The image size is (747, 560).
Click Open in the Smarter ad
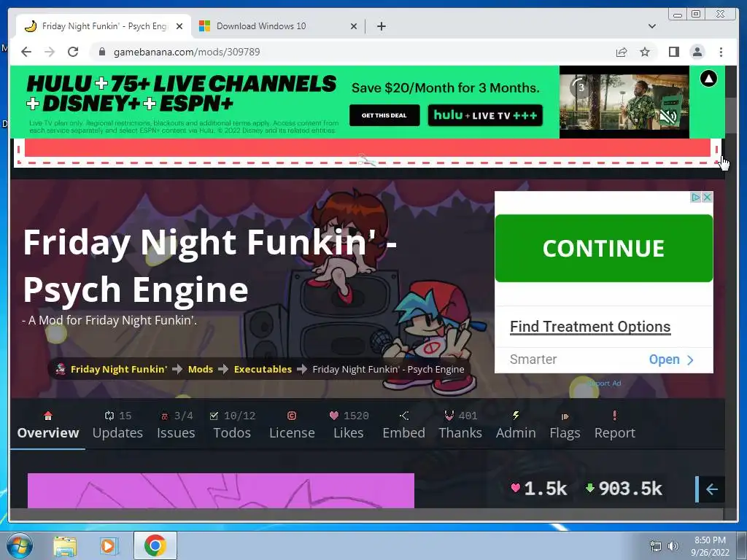coord(671,359)
